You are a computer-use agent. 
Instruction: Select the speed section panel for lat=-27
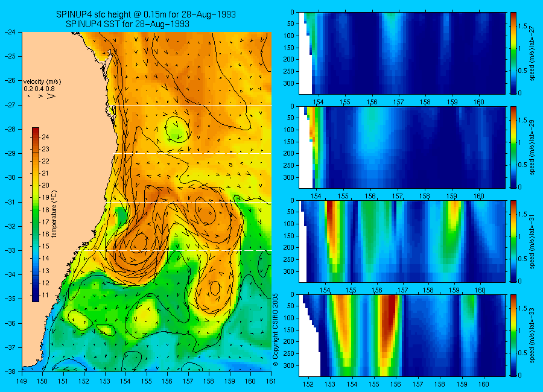(402, 53)
